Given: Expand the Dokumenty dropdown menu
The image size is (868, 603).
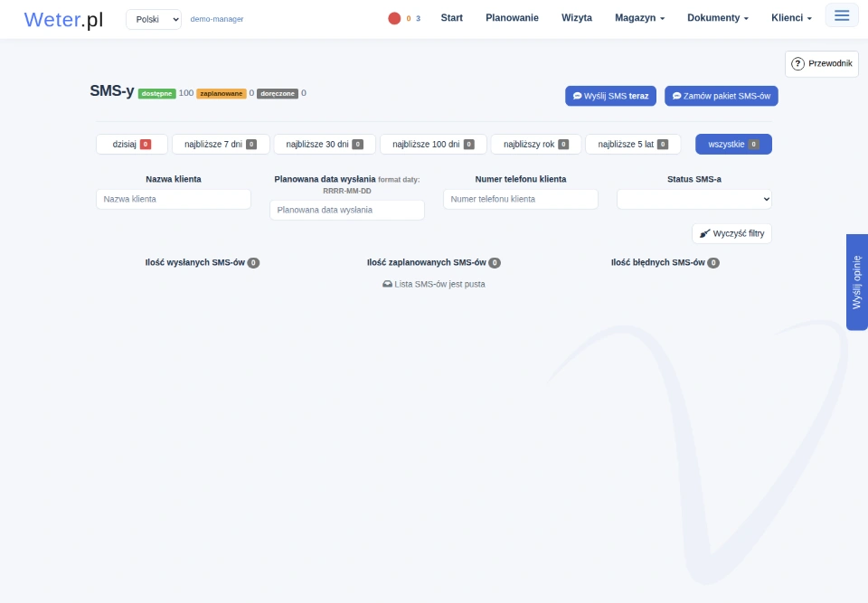Looking at the screenshot, I should click(x=717, y=18).
